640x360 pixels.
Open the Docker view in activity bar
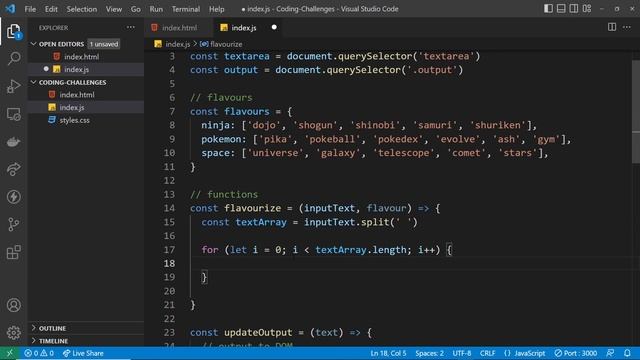(13, 142)
